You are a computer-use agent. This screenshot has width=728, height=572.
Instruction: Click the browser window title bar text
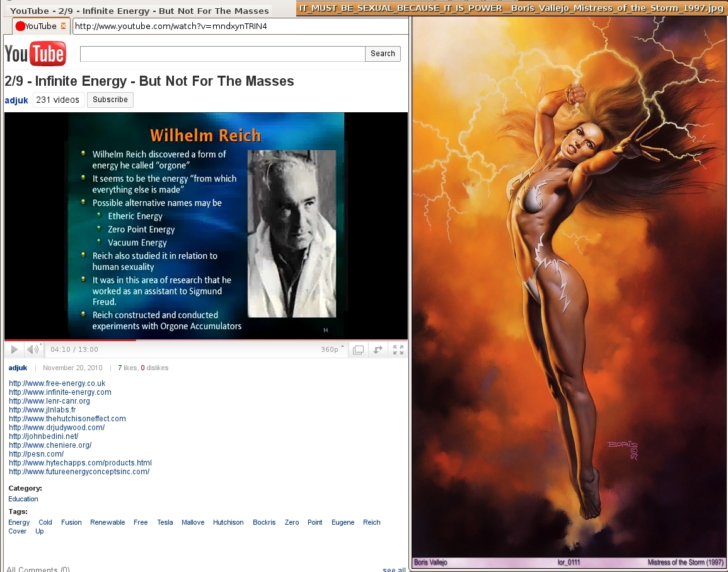pyautogui.click(x=139, y=10)
